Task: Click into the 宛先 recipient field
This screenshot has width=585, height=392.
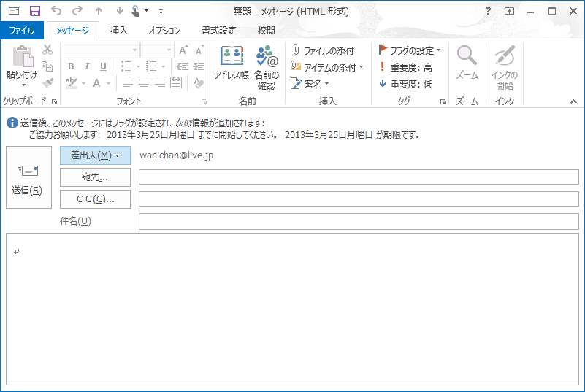Action: pyautogui.click(x=359, y=177)
